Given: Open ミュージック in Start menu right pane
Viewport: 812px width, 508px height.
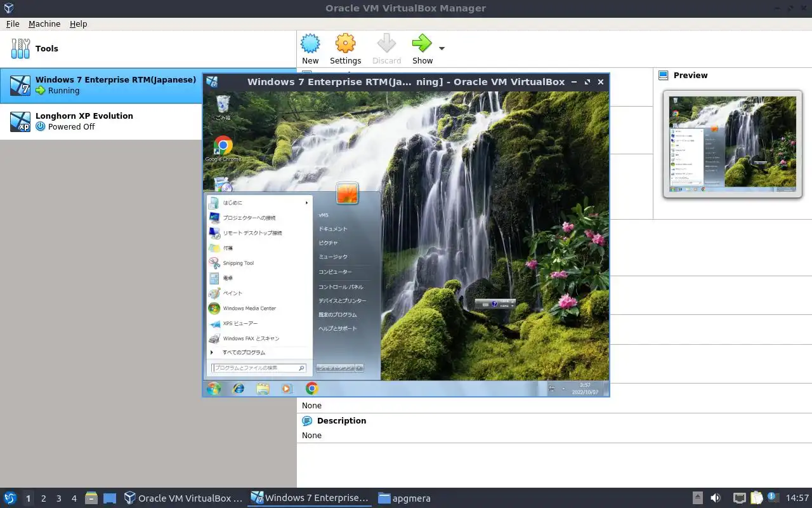Looking at the screenshot, I should coord(333,257).
